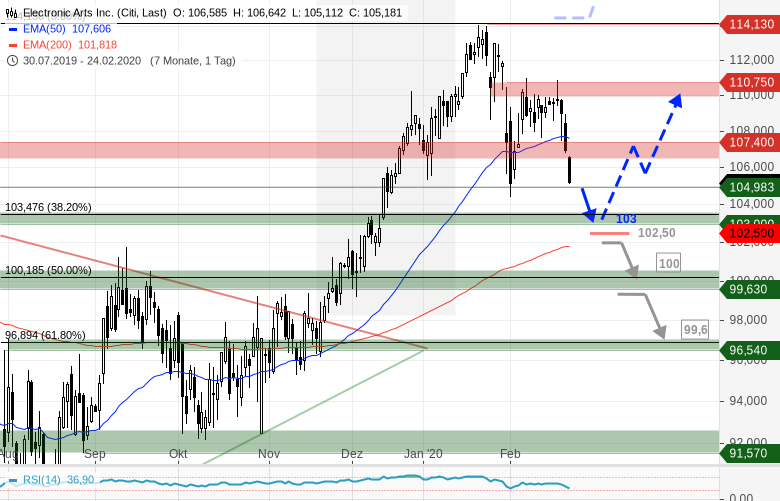This screenshot has height=501, width=780.
Task: Click the 102,500 red price label
Action: pos(749,233)
